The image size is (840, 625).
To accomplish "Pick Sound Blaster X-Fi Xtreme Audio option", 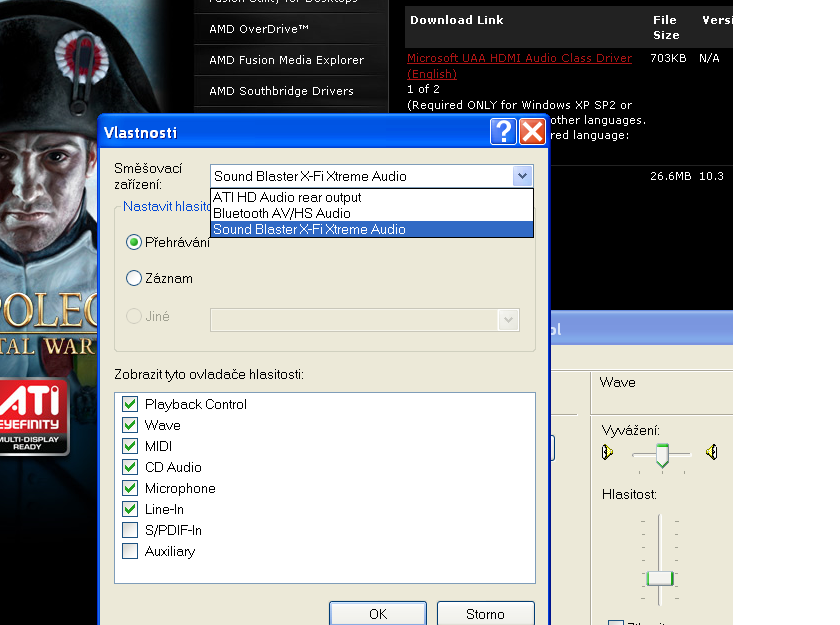I will [309, 229].
